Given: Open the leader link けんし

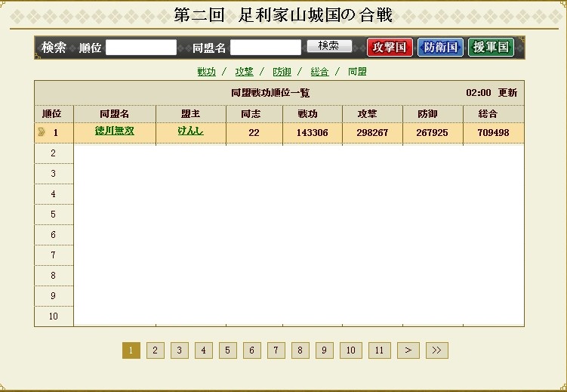Looking at the screenshot, I should [x=190, y=131].
